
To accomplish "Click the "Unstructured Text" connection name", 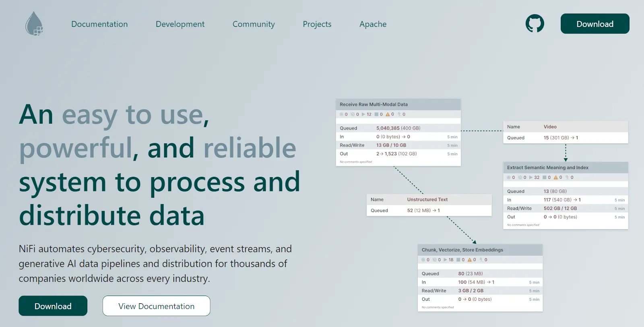I will [x=427, y=200].
